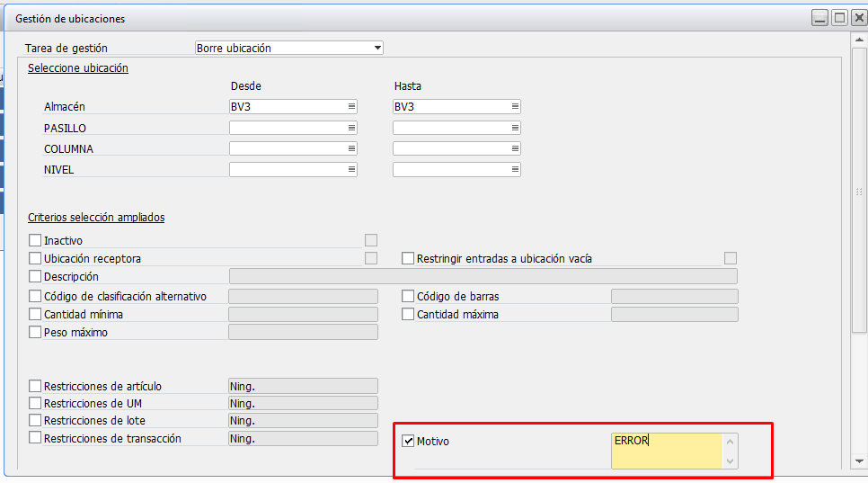This screenshot has width=868, height=483.
Task: Uncheck the Motivo checkbox
Action: pyautogui.click(x=408, y=442)
